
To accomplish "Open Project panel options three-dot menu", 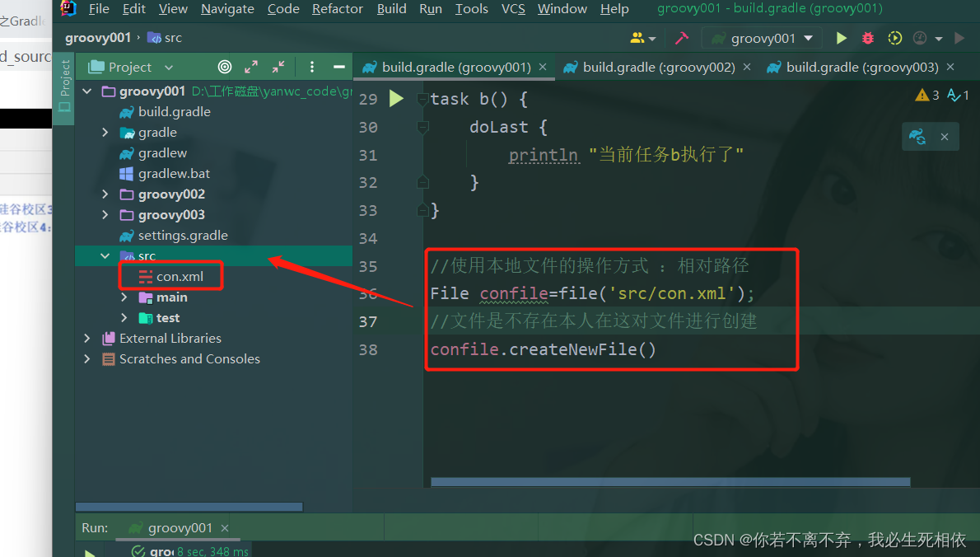I will (312, 67).
